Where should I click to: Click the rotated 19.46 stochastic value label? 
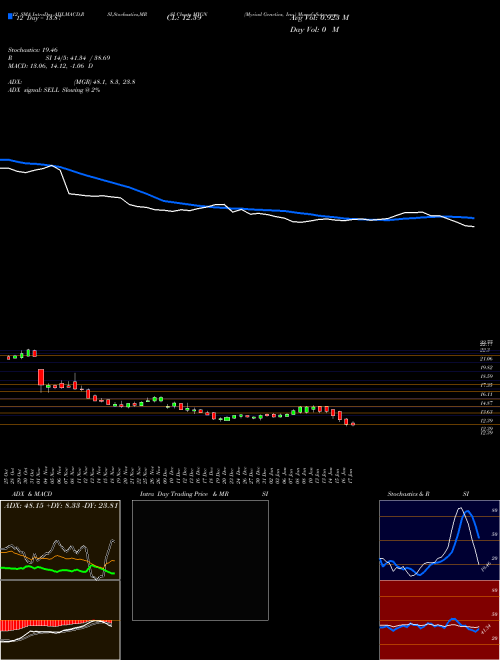point(486,566)
